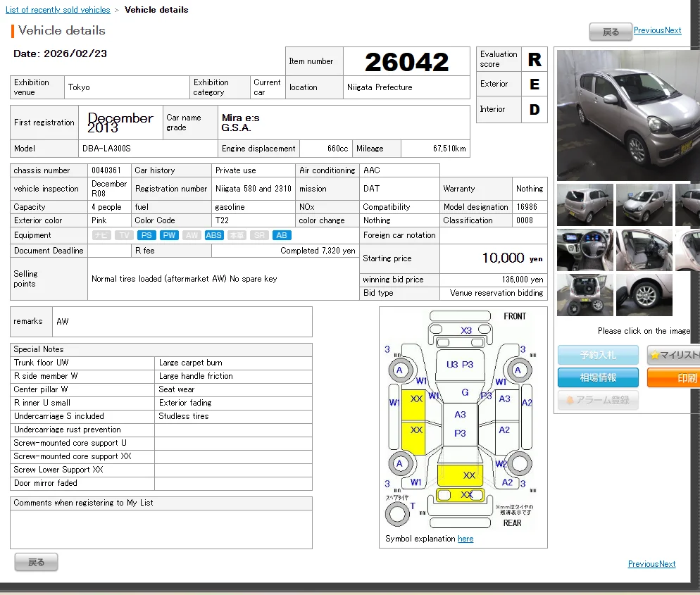Click the greyed-out ナビ equipment badge
The width and height of the screenshot is (700, 595).
point(101,235)
